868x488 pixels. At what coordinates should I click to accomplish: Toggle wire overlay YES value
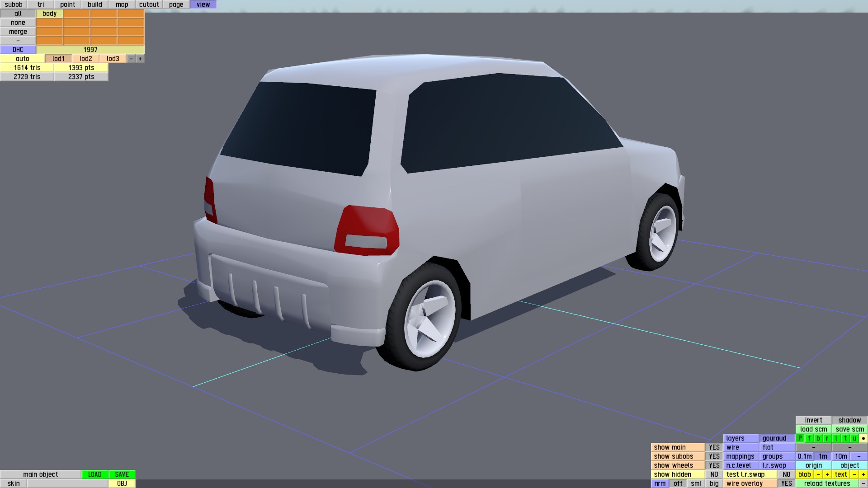[x=786, y=483]
